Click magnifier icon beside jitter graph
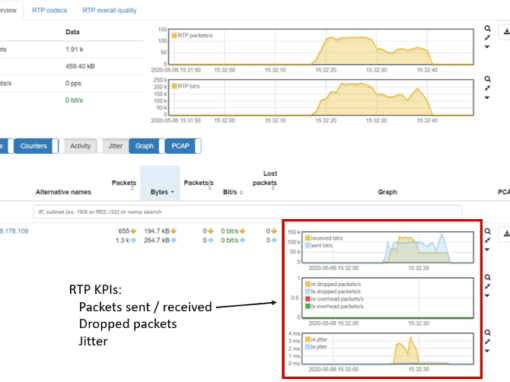Screen dimensions: 510x382 (x=487, y=333)
